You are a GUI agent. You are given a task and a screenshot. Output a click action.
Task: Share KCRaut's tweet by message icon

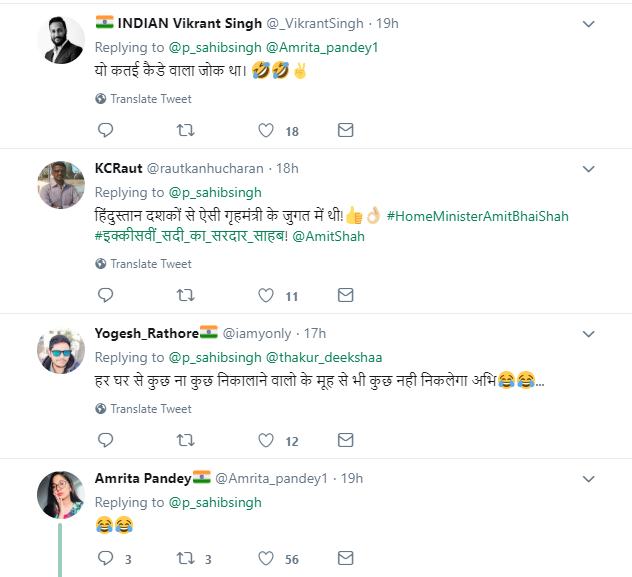click(x=345, y=296)
